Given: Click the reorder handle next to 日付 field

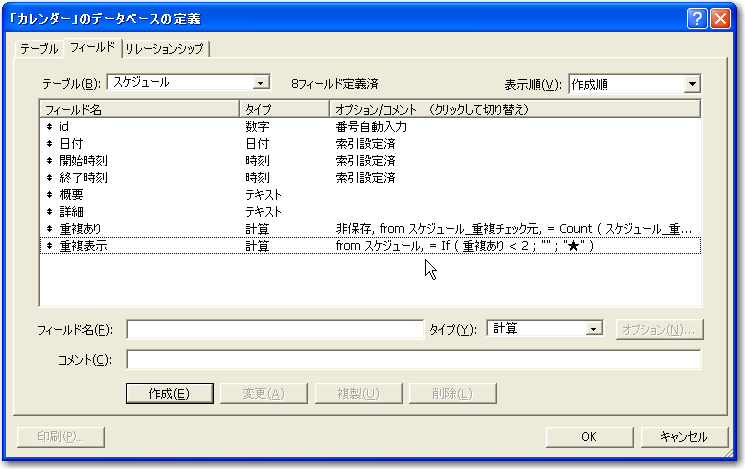Looking at the screenshot, I should click(x=49, y=144).
